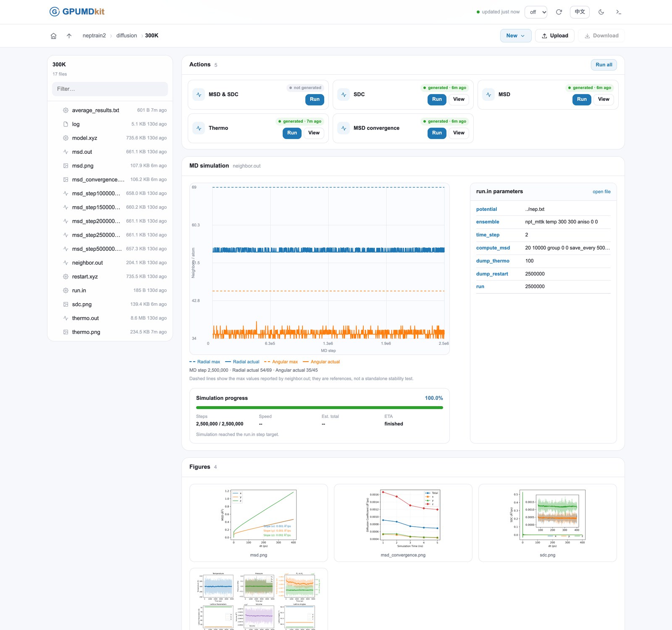Toggle Angular actual legend entry

(x=321, y=362)
